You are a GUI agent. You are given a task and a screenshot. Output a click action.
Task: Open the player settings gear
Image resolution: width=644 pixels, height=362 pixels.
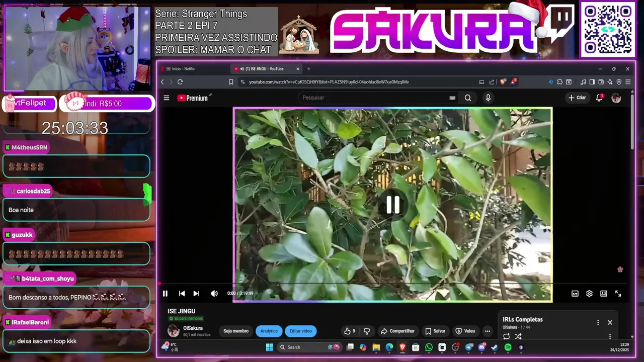click(589, 294)
